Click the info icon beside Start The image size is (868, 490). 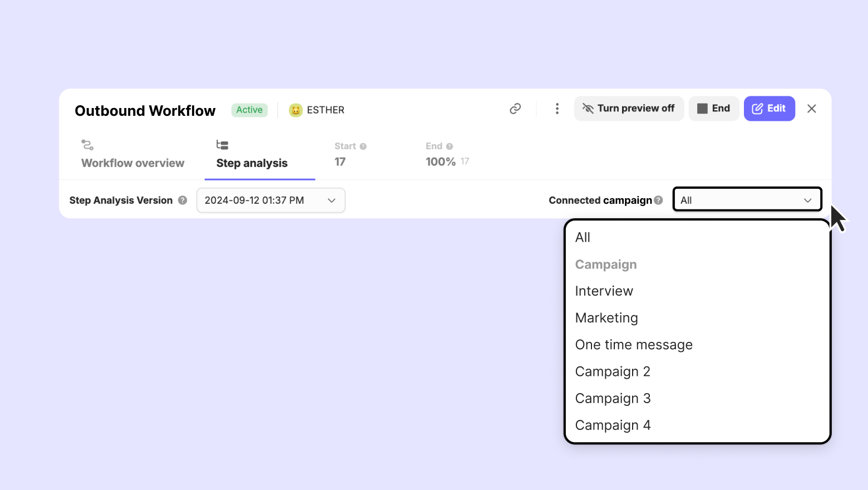[x=363, y=146]
